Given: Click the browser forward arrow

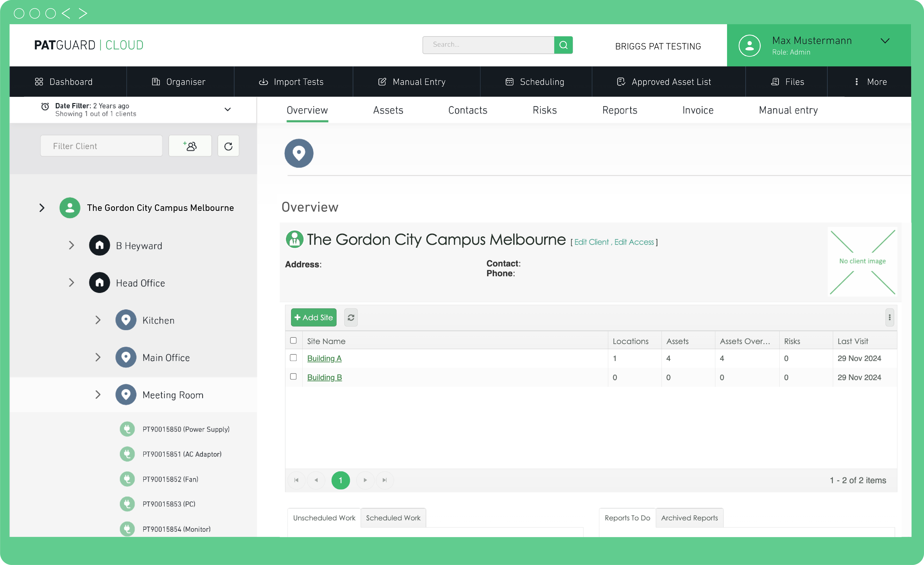Looking at the screenshot, I should 83,14.
